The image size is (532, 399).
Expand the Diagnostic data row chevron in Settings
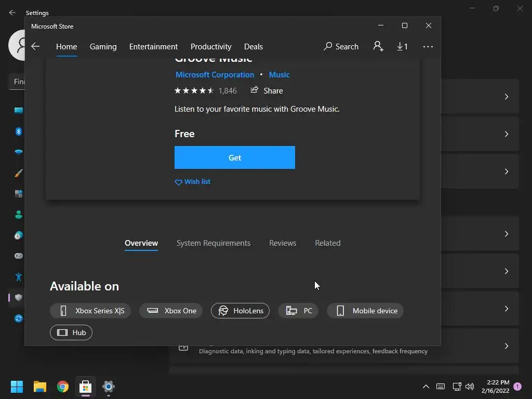[x=506, y=346]
